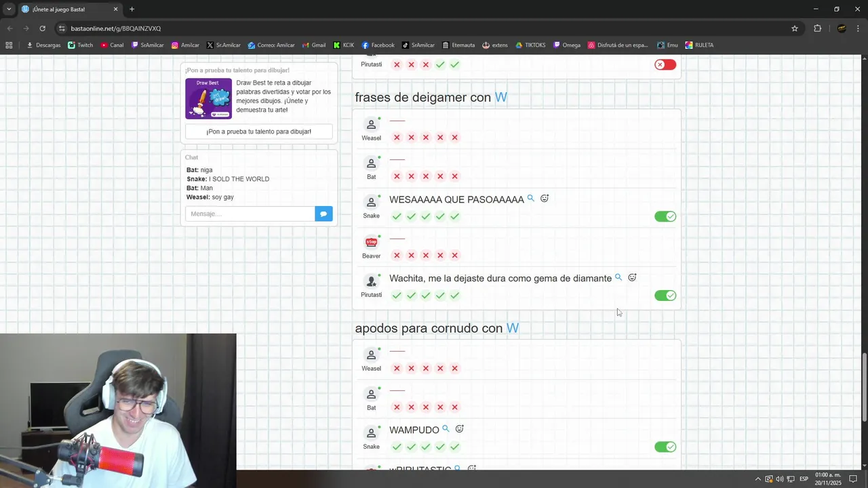Open the Canal bookmark
Image resolution: width=868 pixels, height=488 pixels.
[x=112, y=45]
